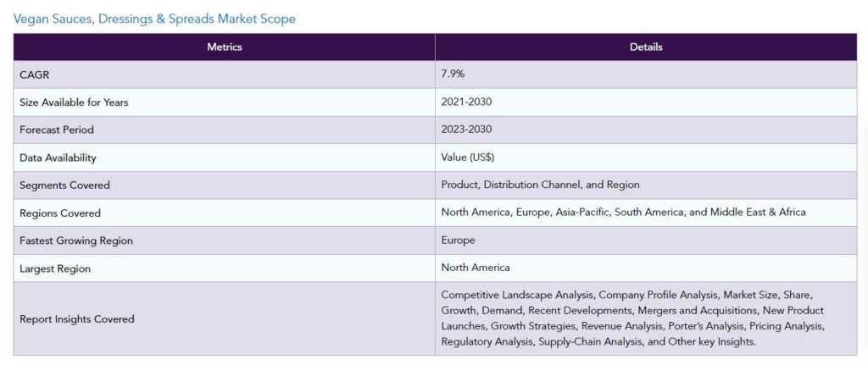
Task: Click the North America largest region value
Action: (476, 268)
